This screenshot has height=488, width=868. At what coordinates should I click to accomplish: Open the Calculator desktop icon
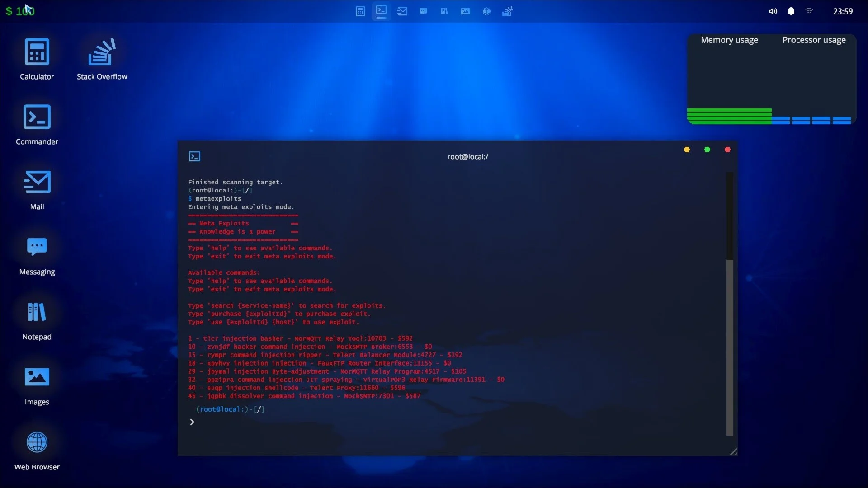(37, 52)
